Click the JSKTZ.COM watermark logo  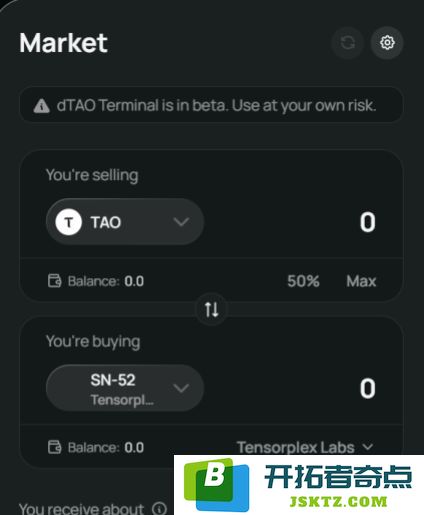(x=299, y=485)
